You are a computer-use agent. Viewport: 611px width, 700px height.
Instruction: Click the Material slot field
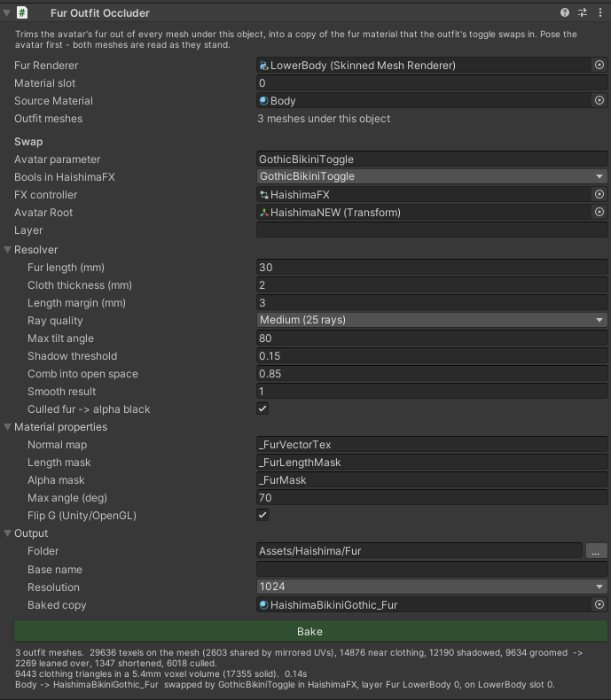point(432,83)
